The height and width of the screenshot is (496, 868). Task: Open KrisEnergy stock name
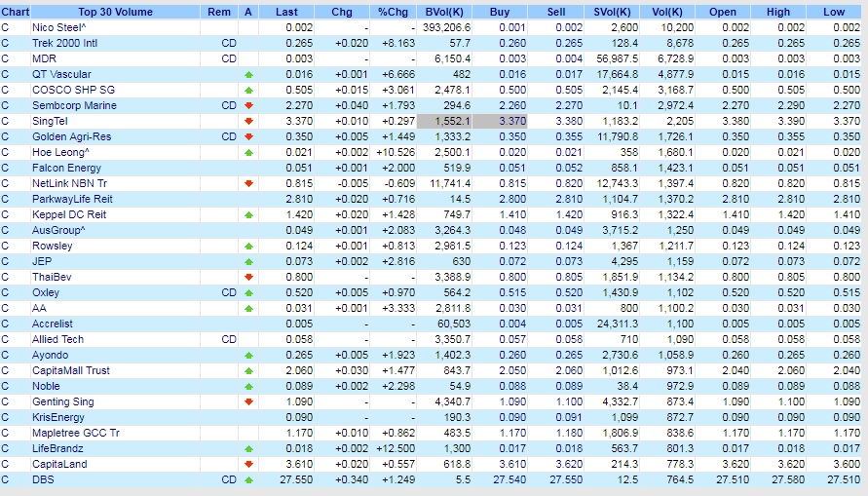[58, 417]
